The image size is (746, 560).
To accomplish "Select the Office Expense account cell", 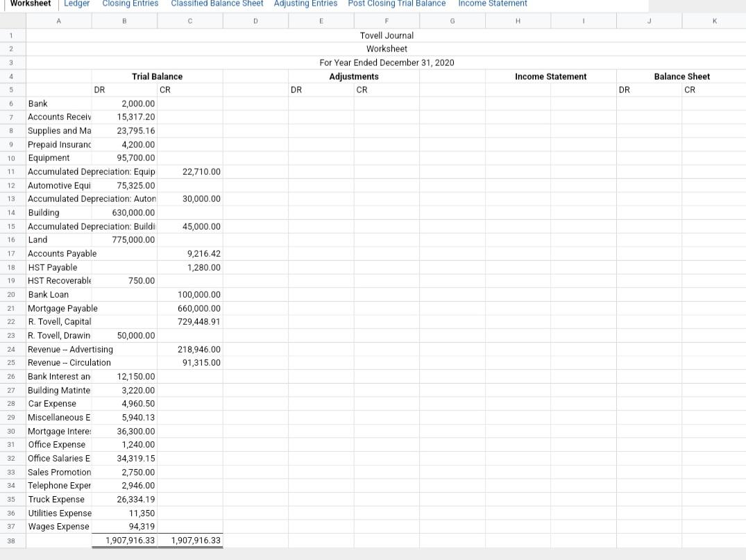I will click(59, 445).
